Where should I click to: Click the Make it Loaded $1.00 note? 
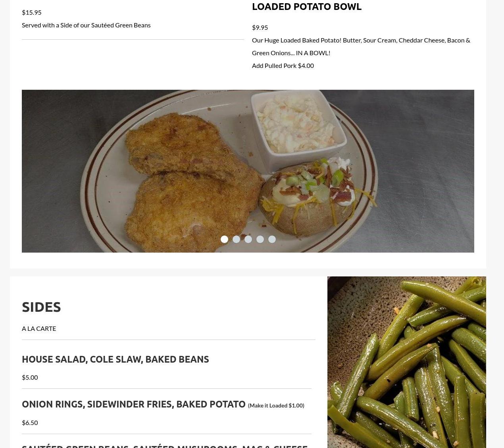[x=276, y=406]
